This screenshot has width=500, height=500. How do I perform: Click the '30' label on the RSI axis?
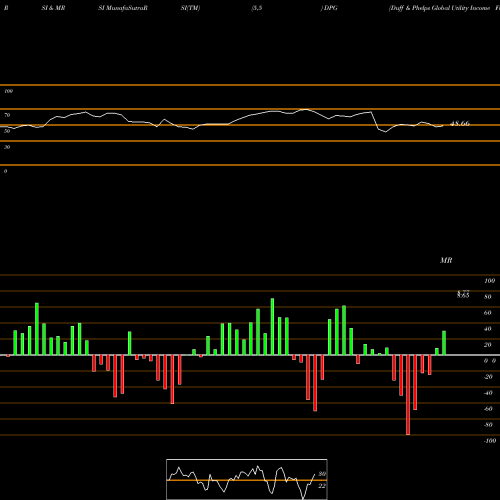pyautogui.click(x=7, y=147)
